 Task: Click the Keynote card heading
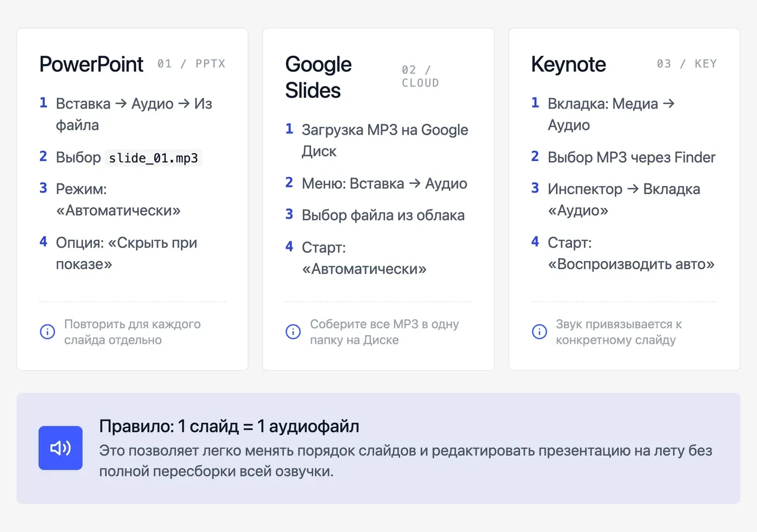(568, 64)
